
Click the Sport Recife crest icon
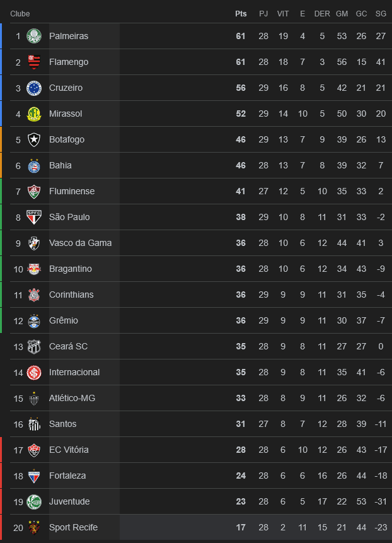[34, 527]
